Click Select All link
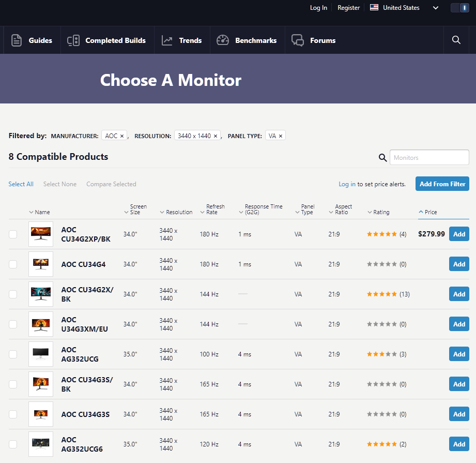This screenshot has width=476, height=463. [21, 184]
